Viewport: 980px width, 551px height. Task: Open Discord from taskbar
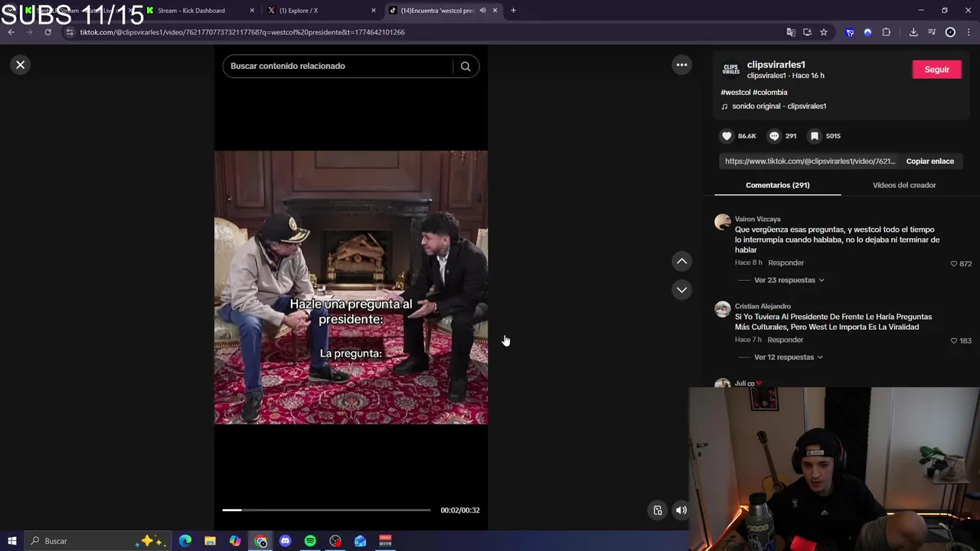tap(285, 541)
